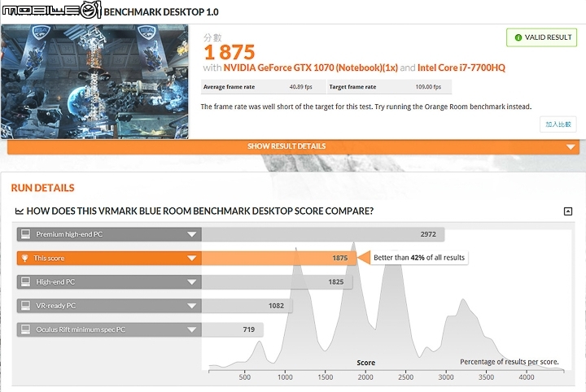This screenshot has height=392, width=586.
Task: Click the 1000 tick label on the score axis
Action: 285,377
